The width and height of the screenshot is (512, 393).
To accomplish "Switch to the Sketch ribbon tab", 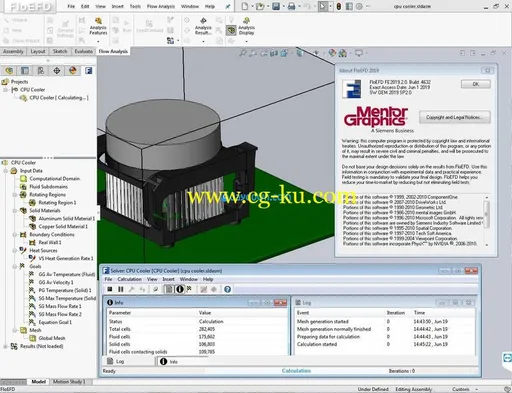I will click(60, 51).
